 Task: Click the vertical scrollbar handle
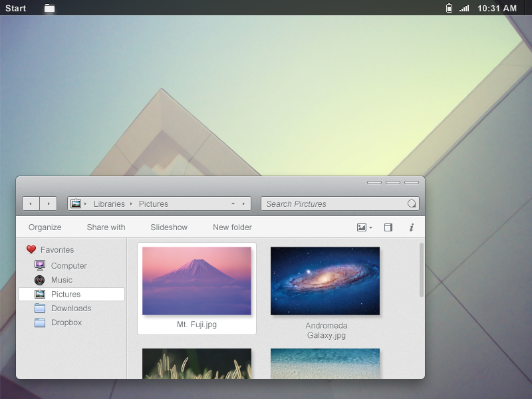(422, 270)
